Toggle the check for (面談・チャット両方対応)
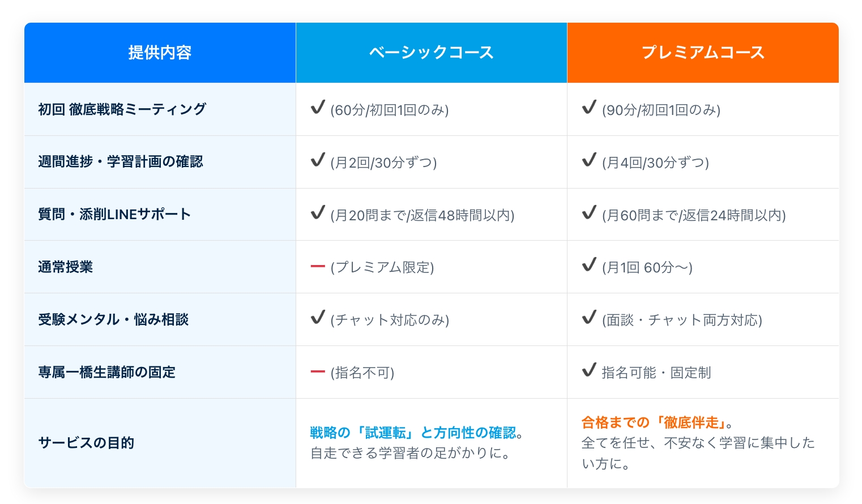Screen dimensions: 862x504 pyautogui.click(x=589, y=318)
